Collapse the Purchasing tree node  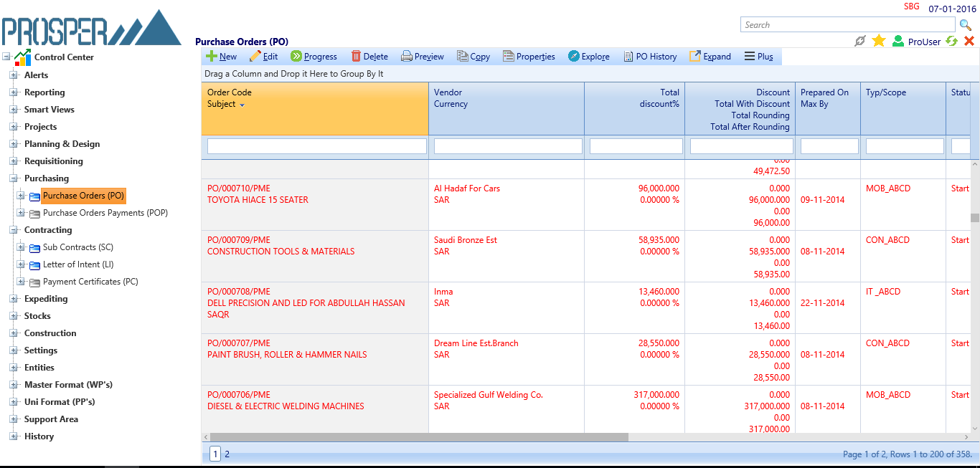[x=14, y=178]
